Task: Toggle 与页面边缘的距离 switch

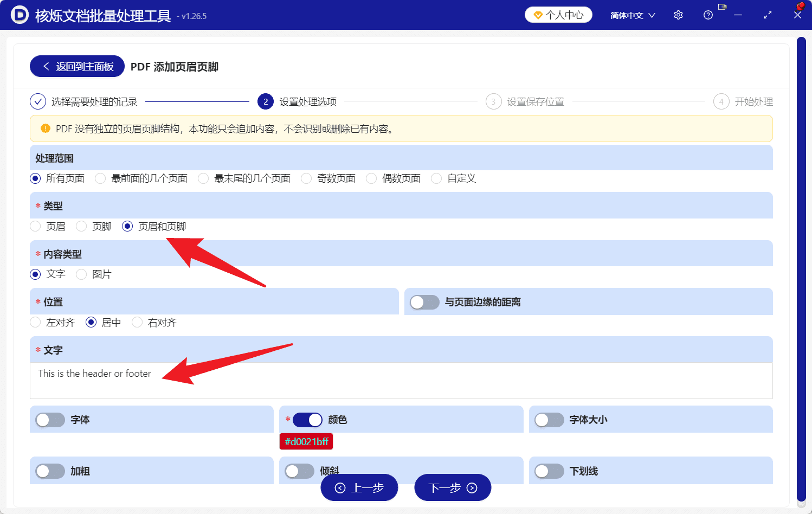Action: [424, 302]
